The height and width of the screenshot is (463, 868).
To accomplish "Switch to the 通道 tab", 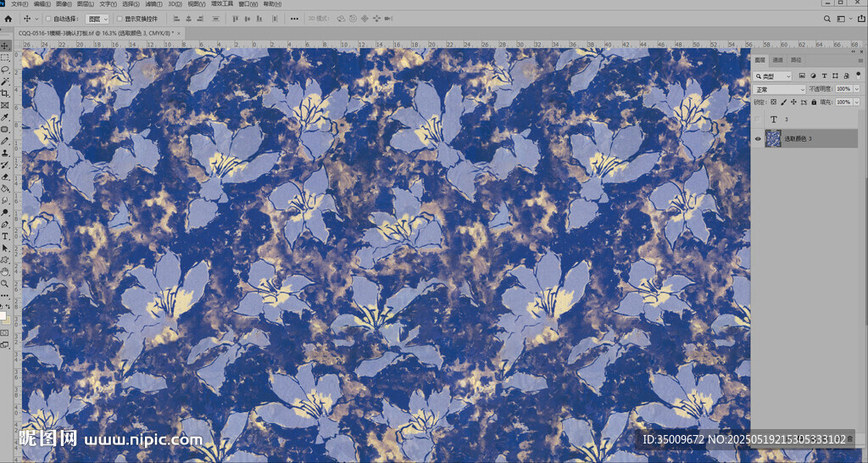I will pyautogui.click(x=778, y=60).
